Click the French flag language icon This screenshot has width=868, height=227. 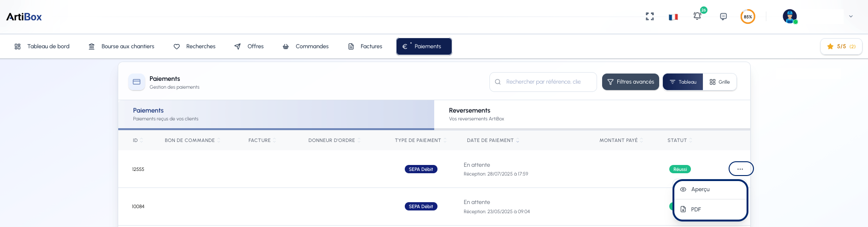[673, 17]
